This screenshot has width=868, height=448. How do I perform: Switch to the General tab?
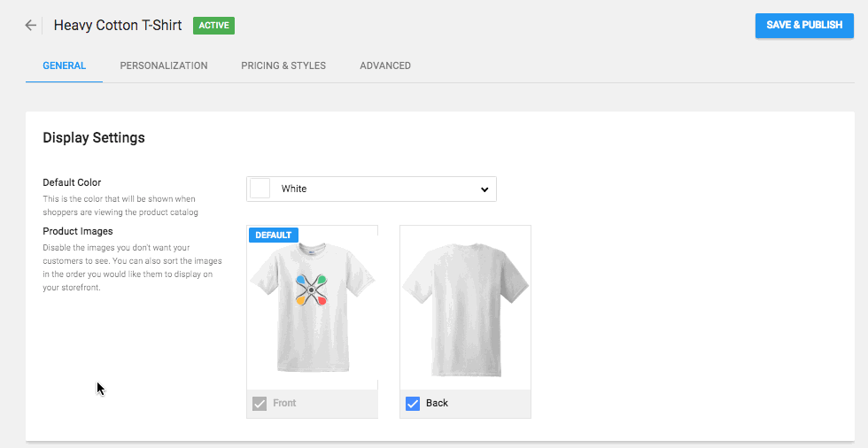pyautogui.click(x=64, y=66)
